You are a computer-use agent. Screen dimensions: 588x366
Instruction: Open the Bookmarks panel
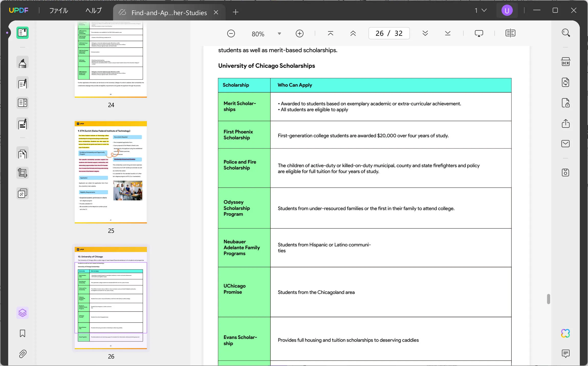23,333
